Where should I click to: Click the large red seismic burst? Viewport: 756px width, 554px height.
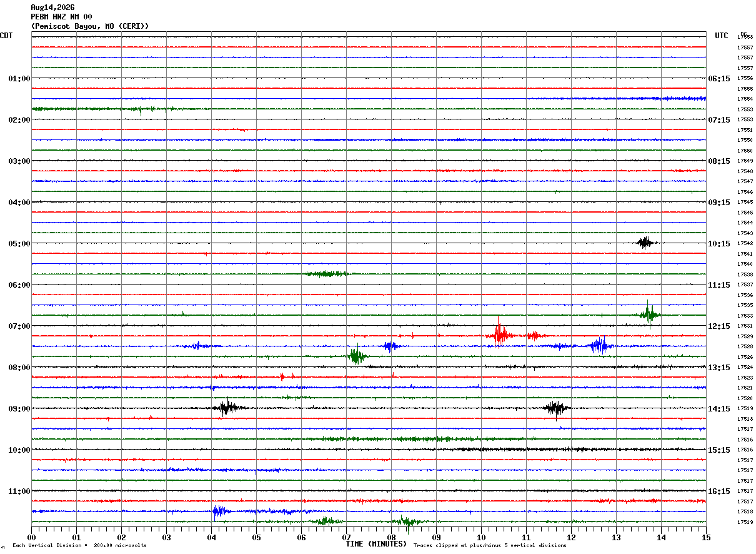pyautogui.click(x=500, y=335)
